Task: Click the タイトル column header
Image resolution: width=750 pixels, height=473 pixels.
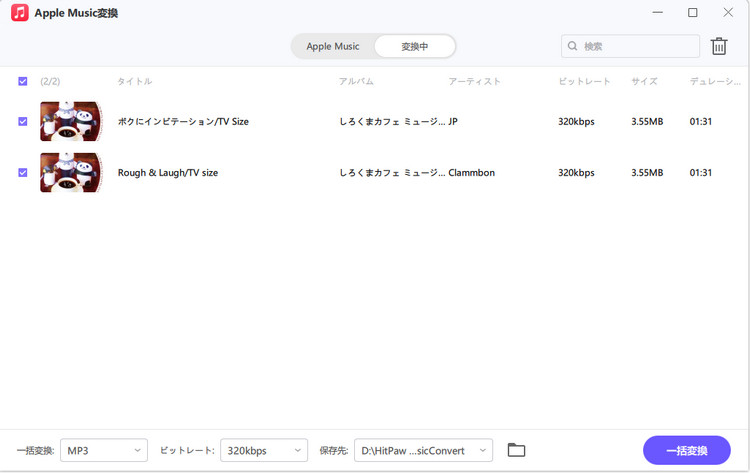Action: coord(135,81)
